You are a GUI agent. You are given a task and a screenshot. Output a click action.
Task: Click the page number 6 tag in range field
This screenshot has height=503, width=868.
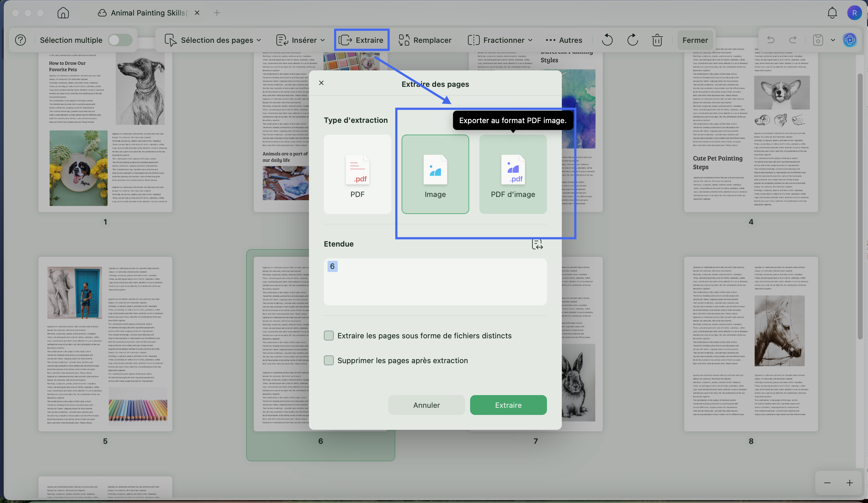coord(333,266)
